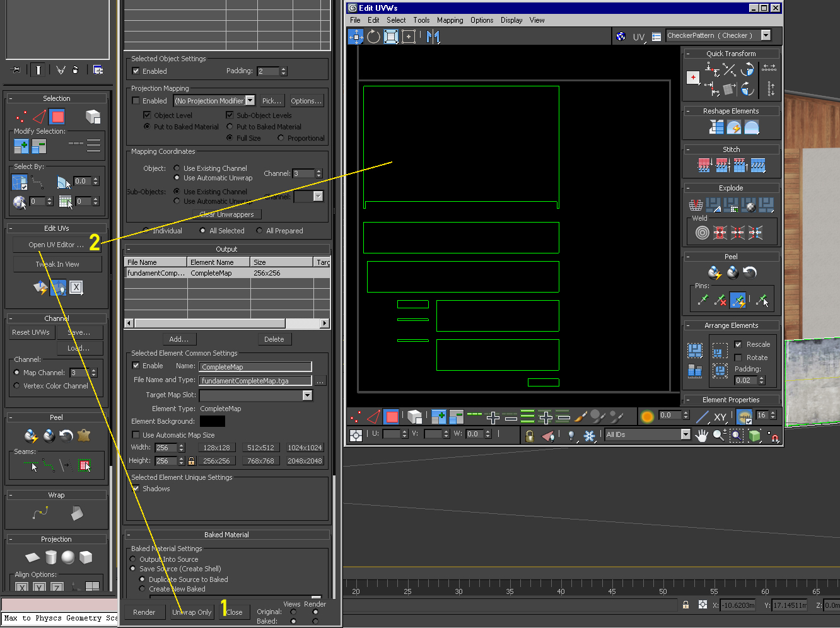This screenshot has height=628, width=840.
Task: Click the Lock Selection padlock icon
Action: pyautogui.click(x=530, y=436)
